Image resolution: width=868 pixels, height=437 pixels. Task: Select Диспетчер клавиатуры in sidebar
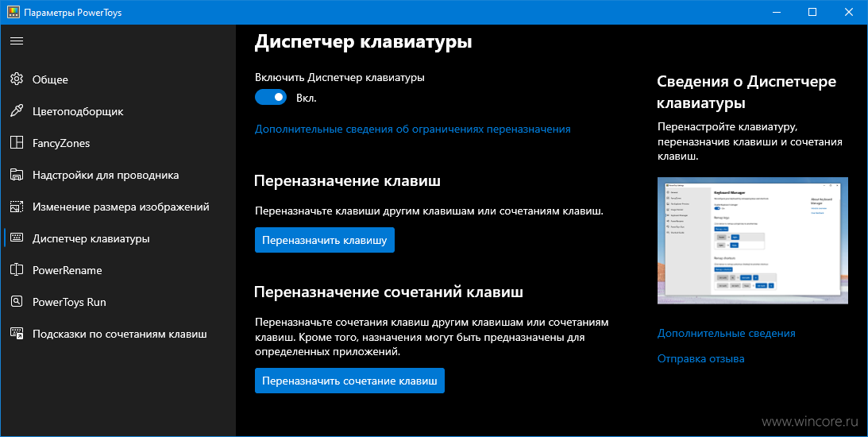point(118,238)
